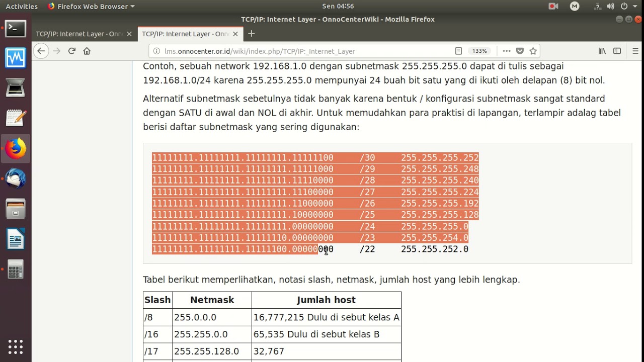Open the volume control in top bar
The image size is (644, 362).
point(611,6)
